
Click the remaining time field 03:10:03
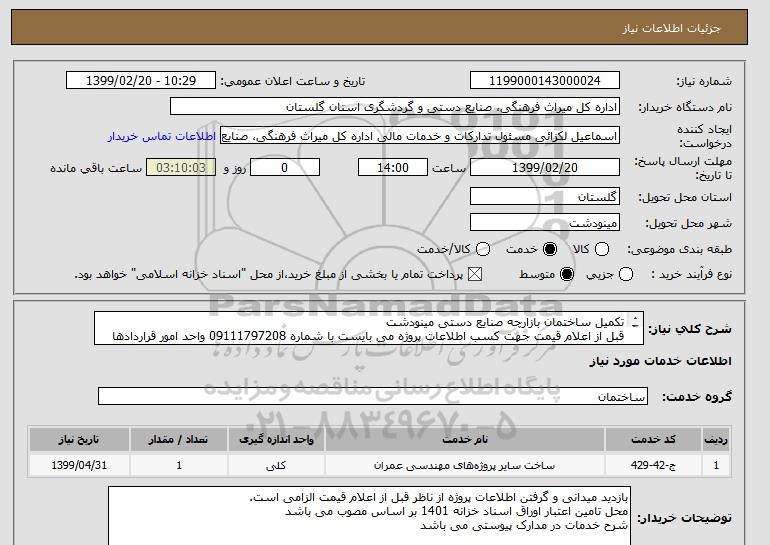point(181,167)
